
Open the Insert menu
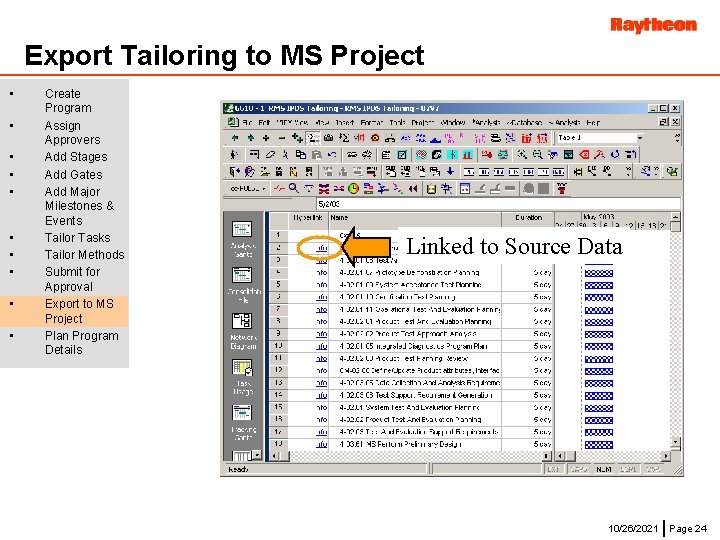click(x=344, y=123)
